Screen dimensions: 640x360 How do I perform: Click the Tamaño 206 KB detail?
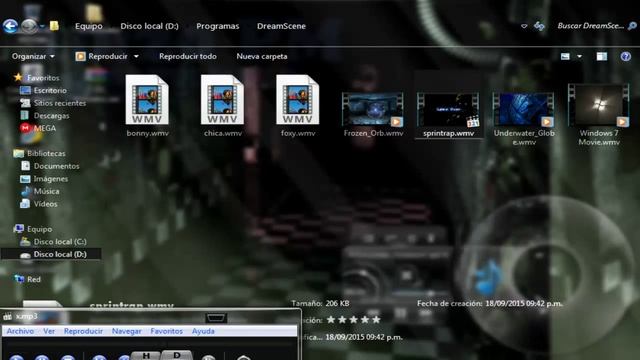pyautogui.click(x=320, y=303)
